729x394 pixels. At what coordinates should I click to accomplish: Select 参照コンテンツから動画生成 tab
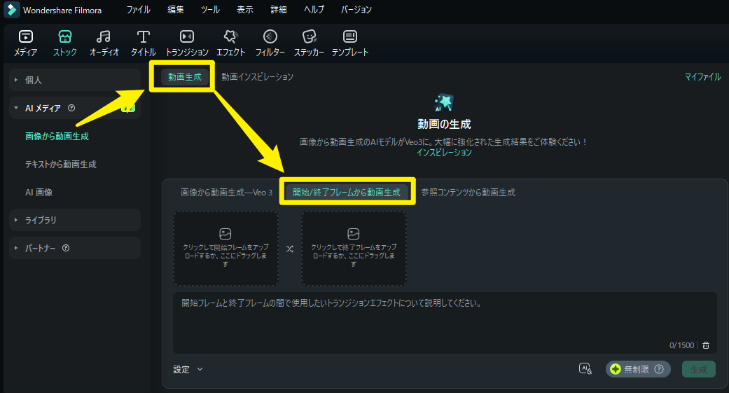(x=468, y=192)
